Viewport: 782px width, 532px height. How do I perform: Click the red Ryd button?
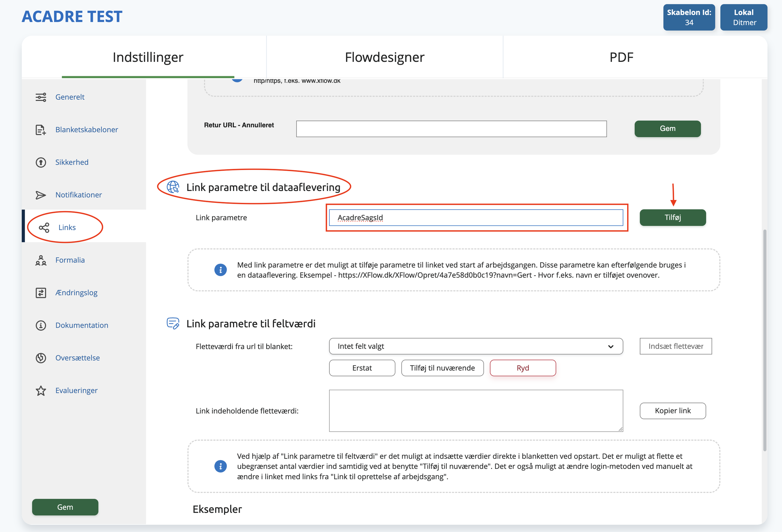click(523, 368)
